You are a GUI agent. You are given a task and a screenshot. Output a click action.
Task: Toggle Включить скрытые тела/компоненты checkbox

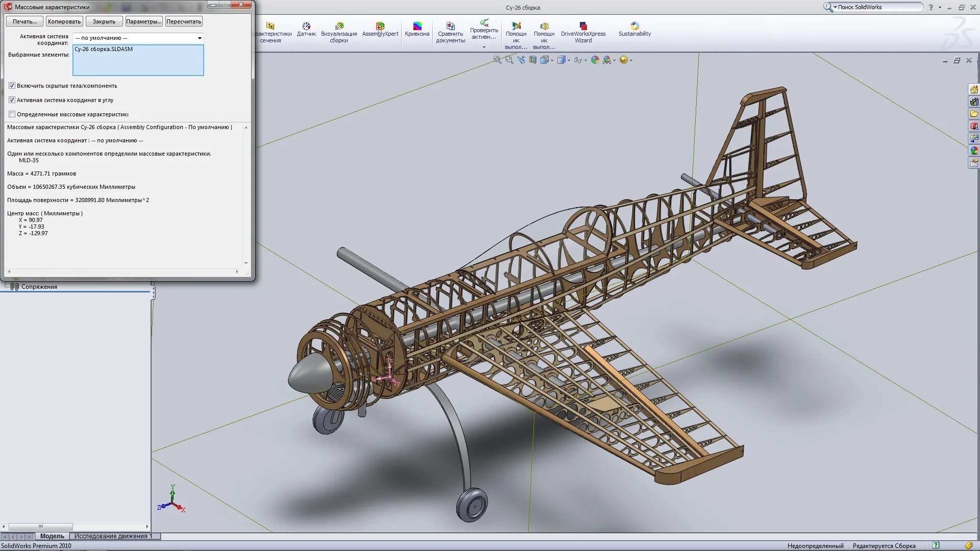(12, 86)
